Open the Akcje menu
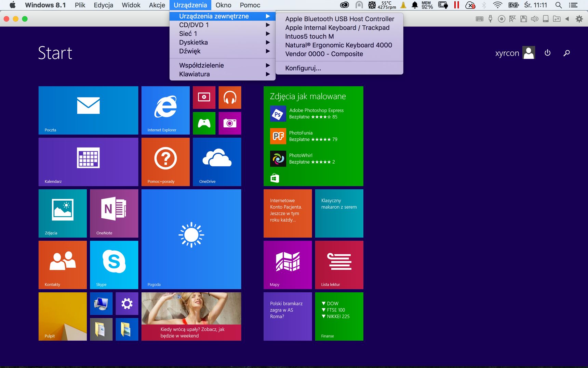 click(x=157, y=5)
